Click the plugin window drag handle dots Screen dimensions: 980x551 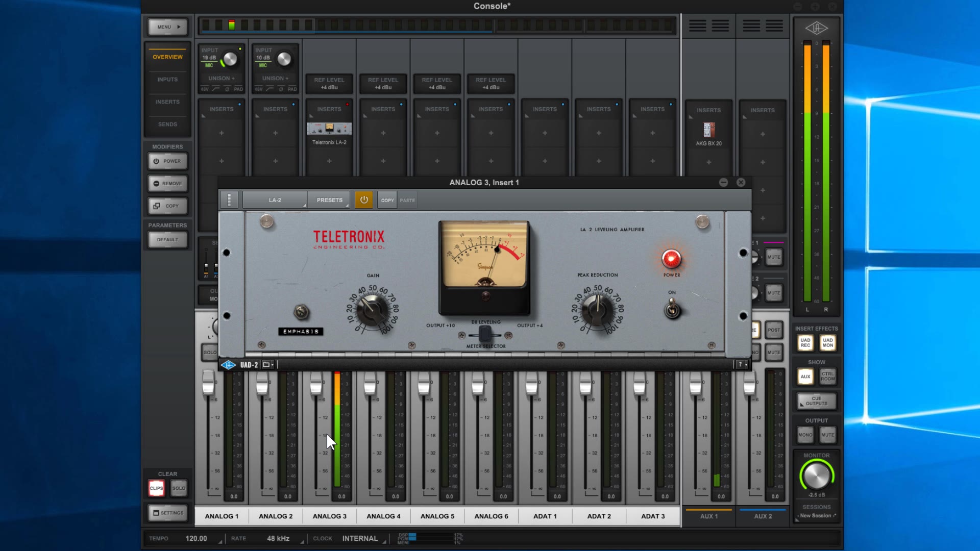coord(229,200)
